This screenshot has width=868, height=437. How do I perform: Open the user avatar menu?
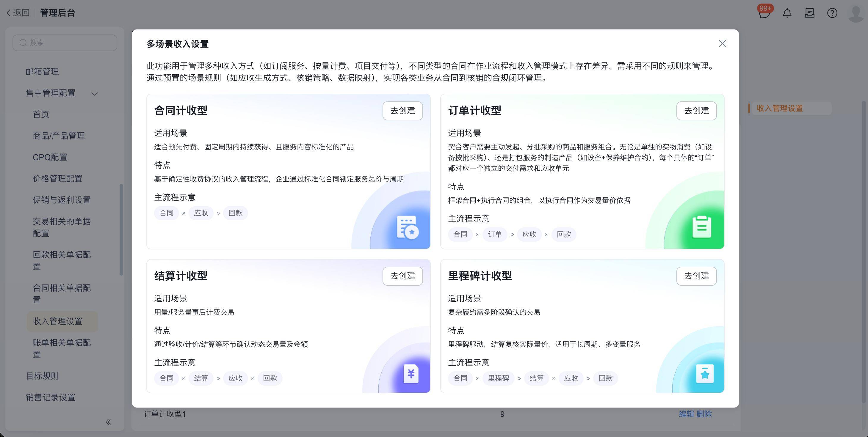pos(856,13)
